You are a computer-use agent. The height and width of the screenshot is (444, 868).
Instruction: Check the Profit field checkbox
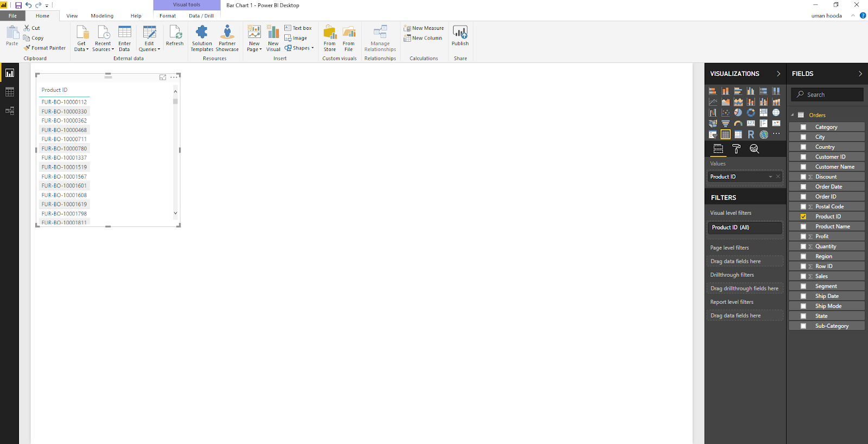click(803, 237)
